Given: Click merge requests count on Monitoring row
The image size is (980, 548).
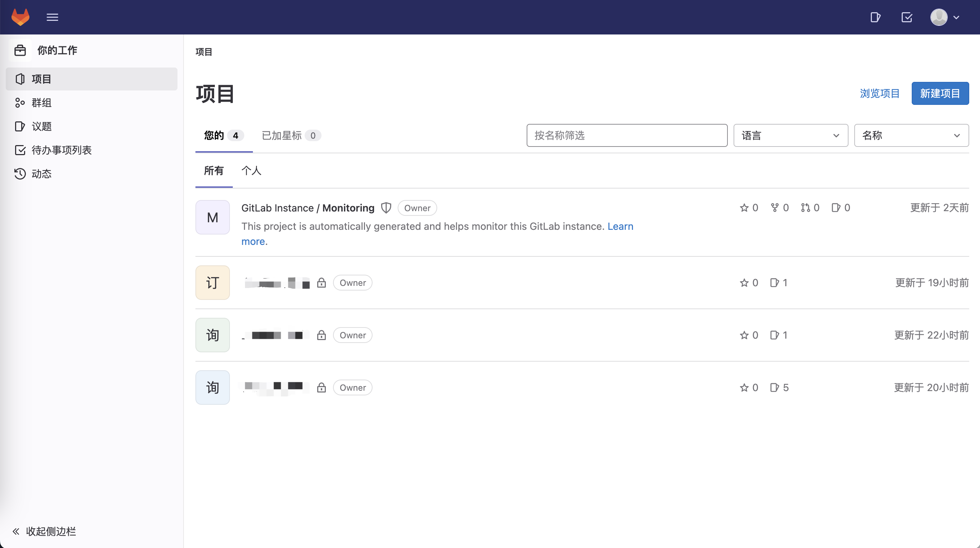Looking at the screenshot, I should tap(810, 208).
